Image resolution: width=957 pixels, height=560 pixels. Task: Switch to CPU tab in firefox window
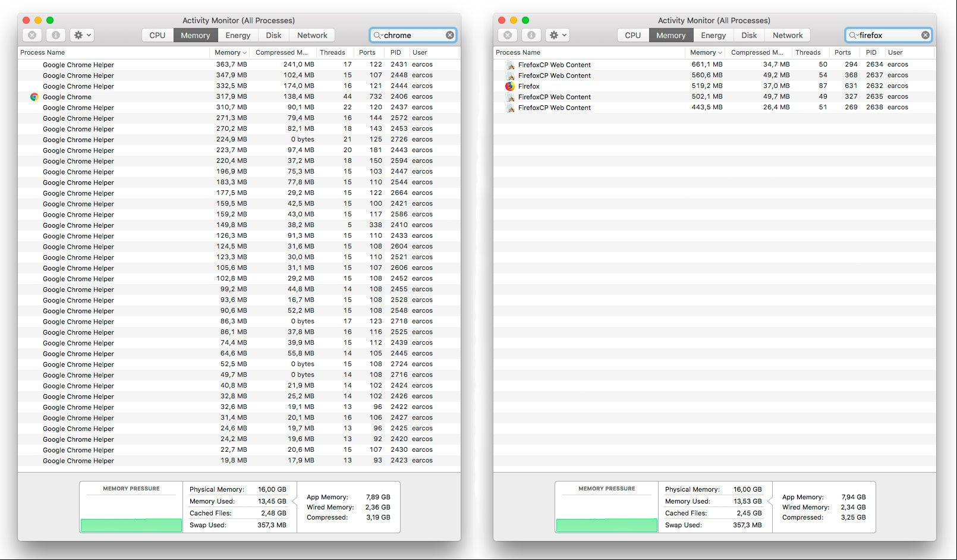click(633, 35)
